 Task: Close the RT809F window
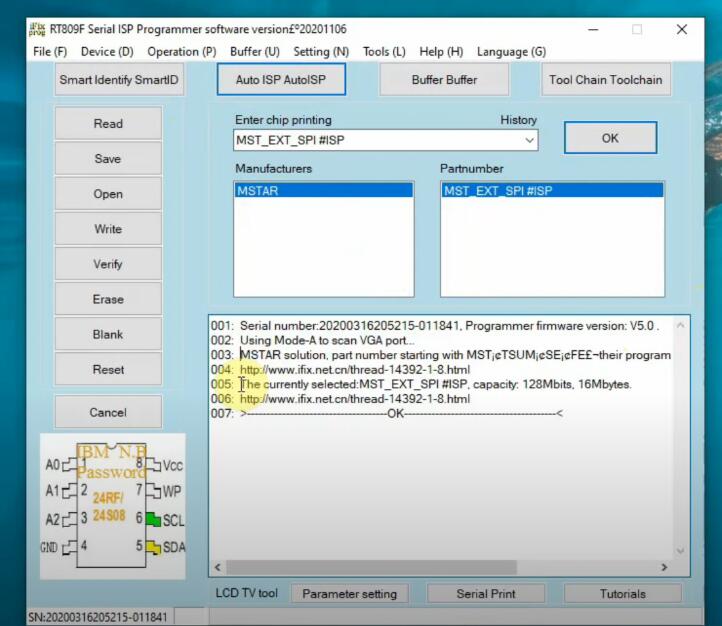[682, 29]
